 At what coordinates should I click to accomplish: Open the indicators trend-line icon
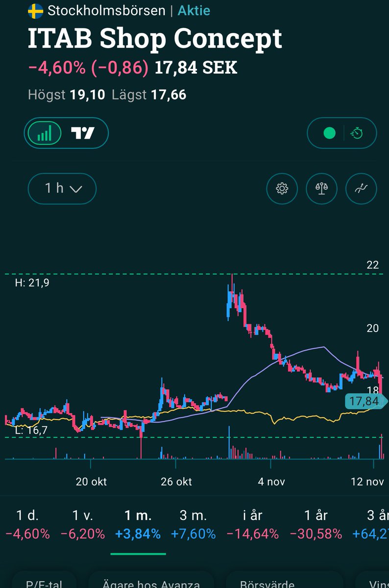362,188
